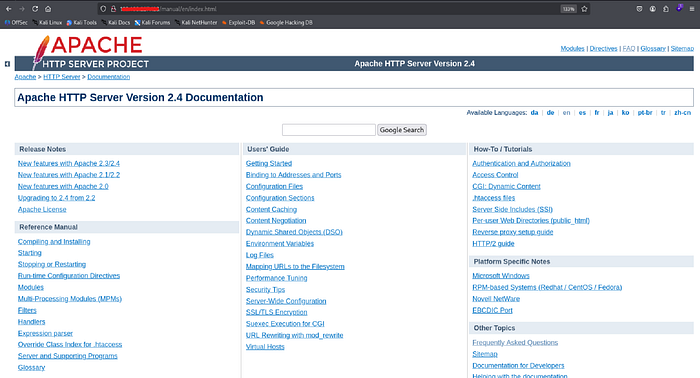700x378 pixels.
Task: Open Directives link in top navigation
Action: pyautogui.click(x=604, y=48)
